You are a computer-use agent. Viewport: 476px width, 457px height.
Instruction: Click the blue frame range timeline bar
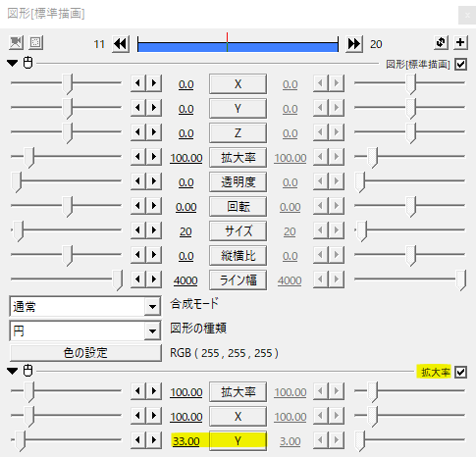[x=238, y=45]
